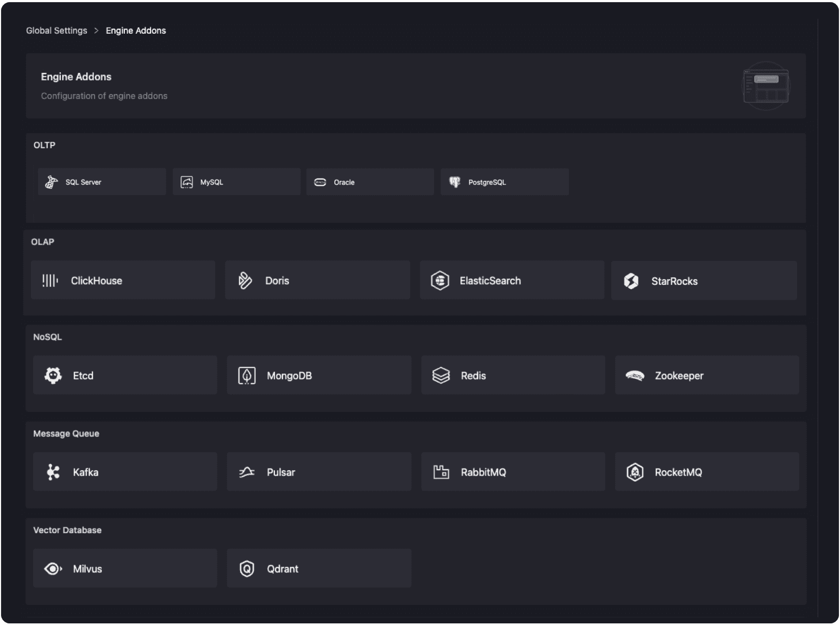
Task: Click the PostgreSQL elephant icon
Action: (x=455, y=182)
